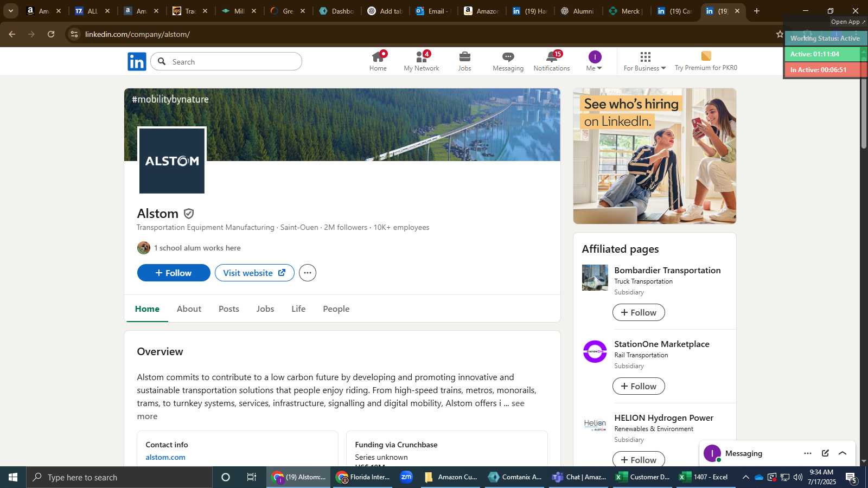This screenshot has width=868, height=488.
Task: Open Me profile menu
Action: tap(595, 61)
